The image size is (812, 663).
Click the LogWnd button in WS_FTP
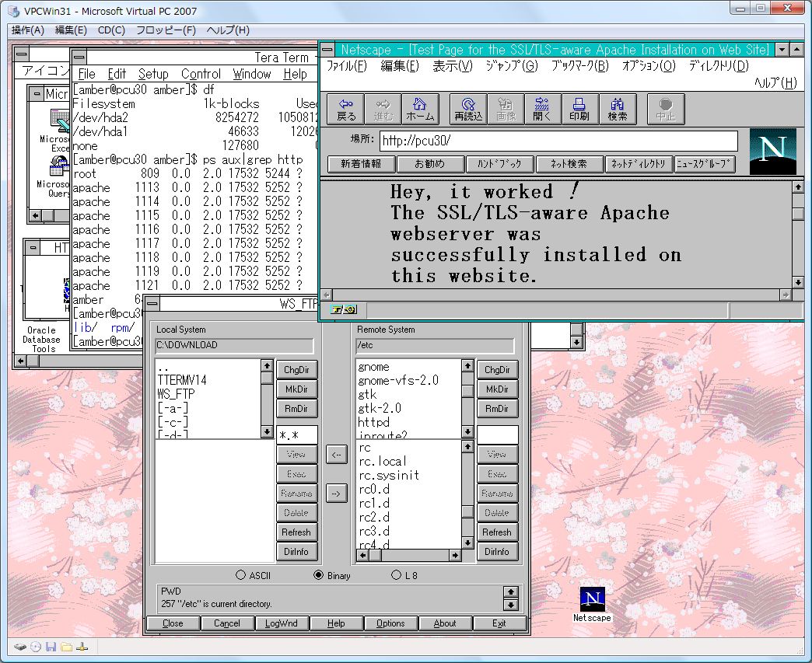coord(282,623)
